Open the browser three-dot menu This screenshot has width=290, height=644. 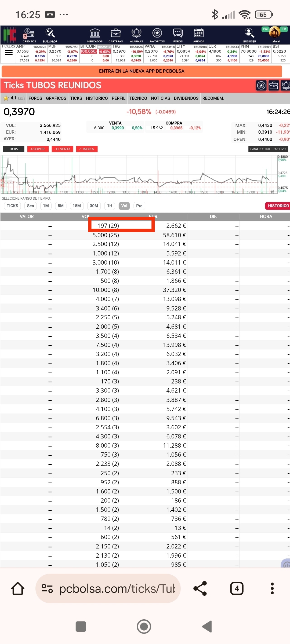[x=272, y=588]
